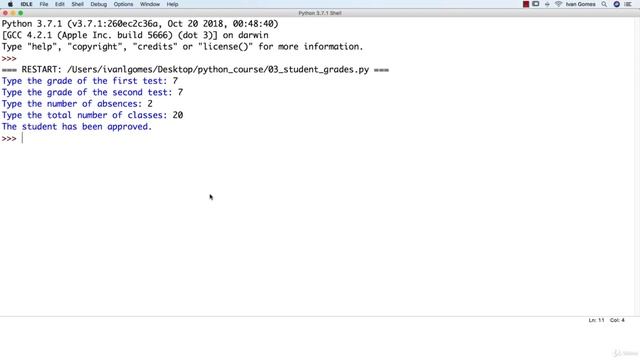Open the Edit menu
The height and width of the screenshot is (360, 640).
coord(60,4)
